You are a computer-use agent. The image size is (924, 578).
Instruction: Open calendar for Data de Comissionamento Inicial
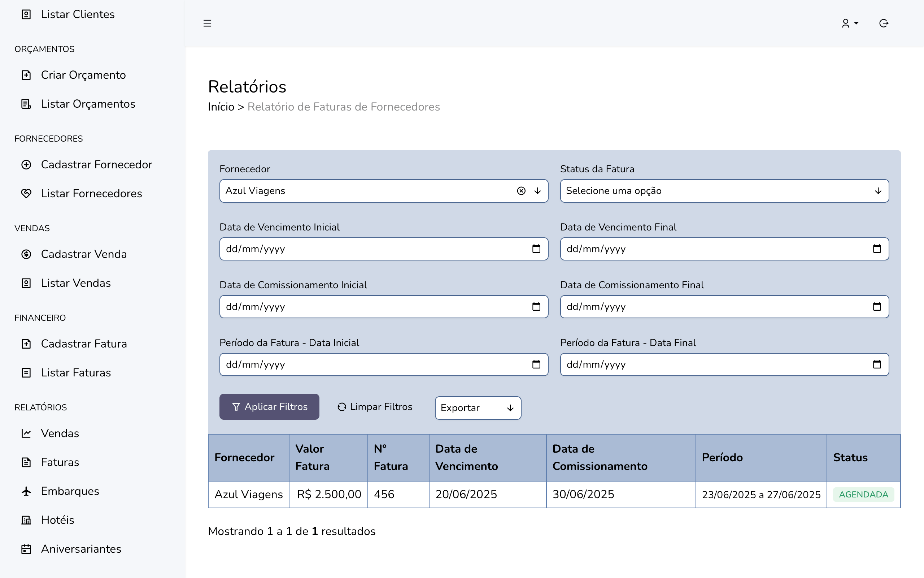pos(536,307)
